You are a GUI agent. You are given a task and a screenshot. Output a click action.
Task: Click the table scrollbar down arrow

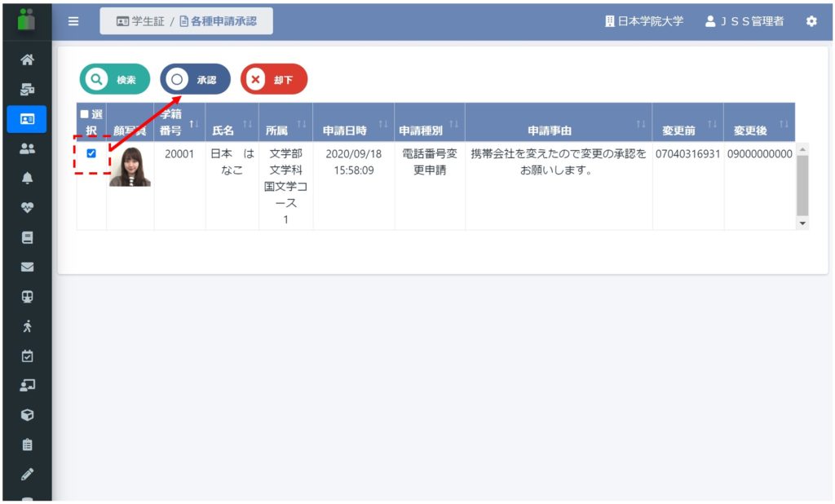(x=802, y=223)
